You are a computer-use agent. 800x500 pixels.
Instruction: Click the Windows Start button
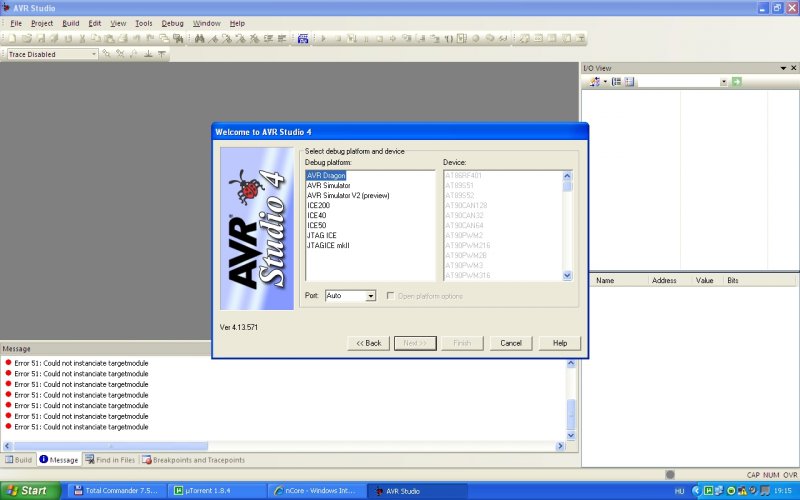30,491
